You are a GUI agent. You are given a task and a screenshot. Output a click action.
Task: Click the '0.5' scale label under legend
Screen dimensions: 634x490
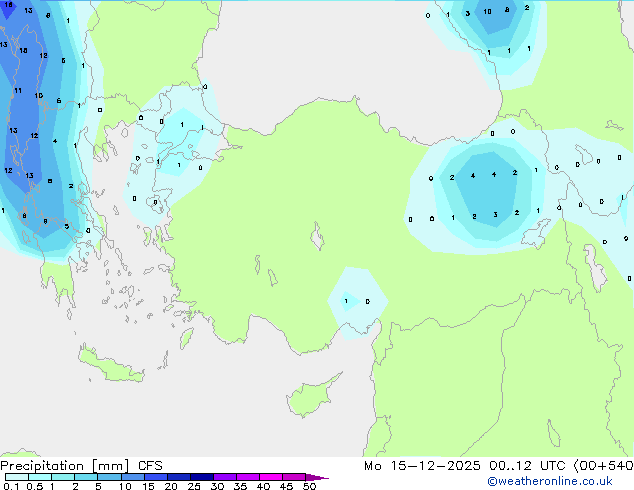click(35, 486)
